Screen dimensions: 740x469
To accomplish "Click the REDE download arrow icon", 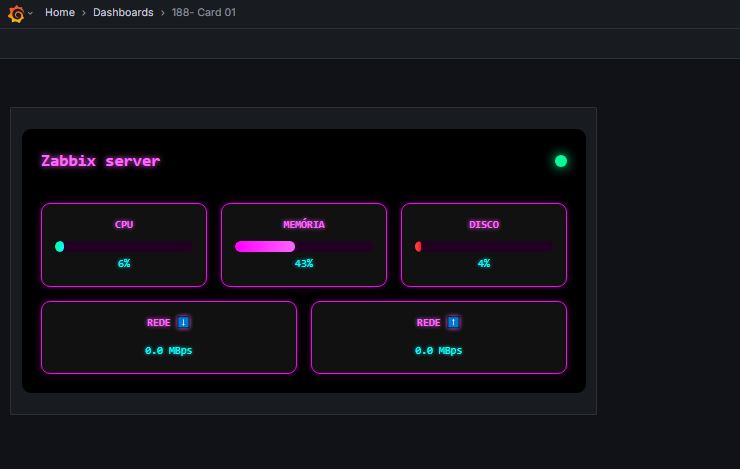I will click(183, 322).
